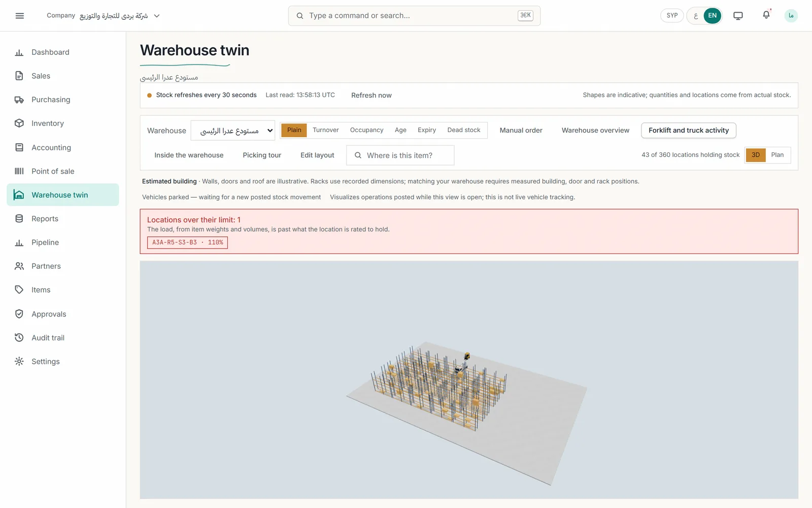Image resolution: width=812 pixels, height=508 pixels.
Task: Select the Dead stock view tab
Action: pos(464,130)
